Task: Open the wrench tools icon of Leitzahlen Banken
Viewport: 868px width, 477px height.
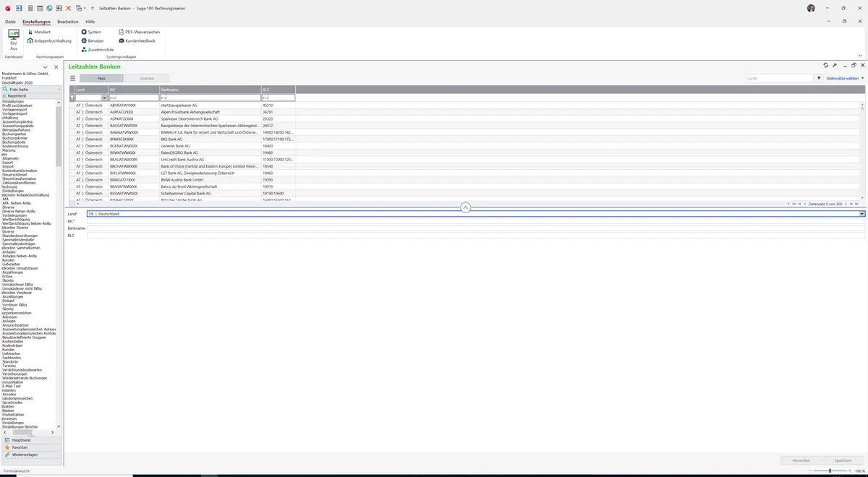Action: pyautogui.click(x=835, y=65)
